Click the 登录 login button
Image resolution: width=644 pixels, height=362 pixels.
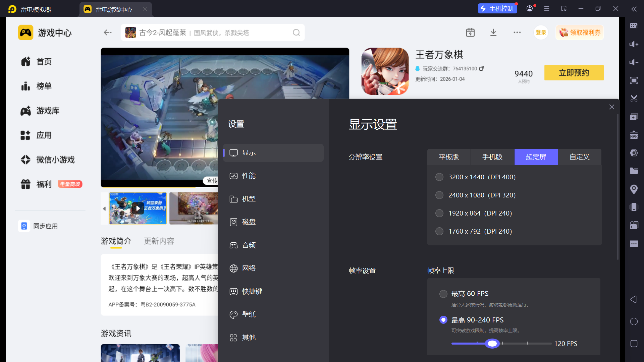tap(541, 33)
